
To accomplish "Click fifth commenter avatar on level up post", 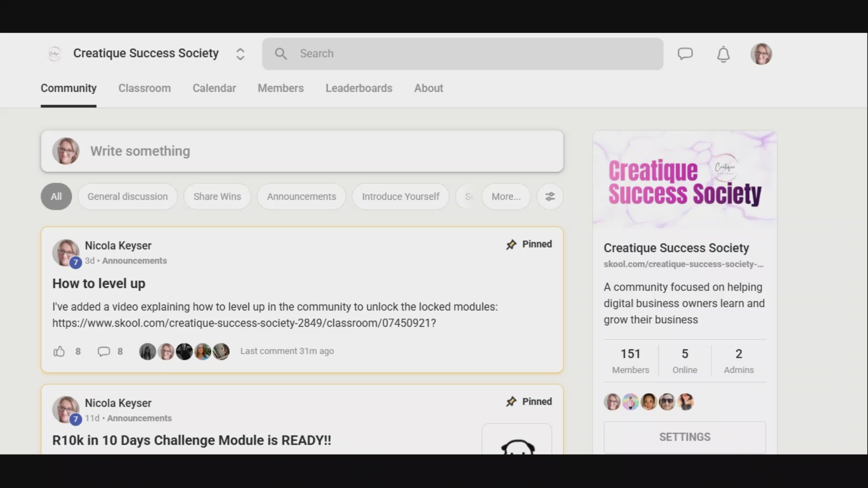I will [x=222, y=352].
